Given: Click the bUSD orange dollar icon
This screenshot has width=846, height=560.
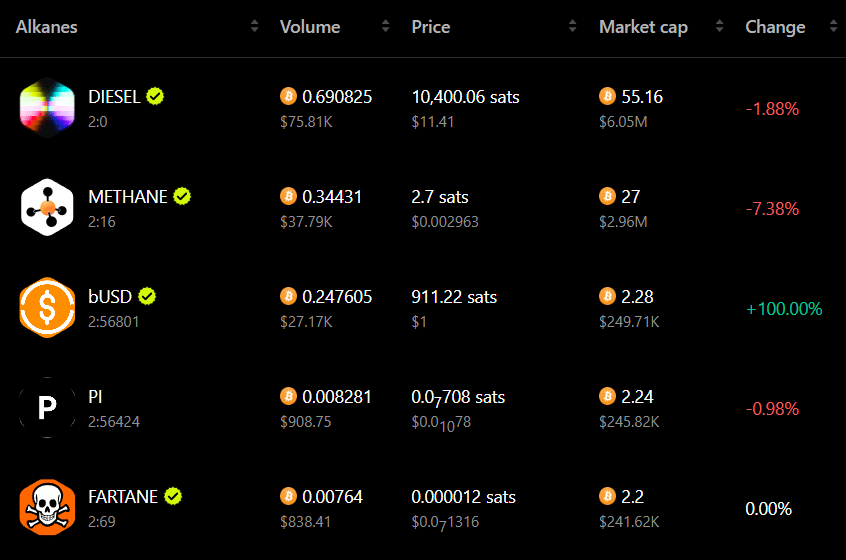Looking at the screenshot, I should click(x=47, y=308).
